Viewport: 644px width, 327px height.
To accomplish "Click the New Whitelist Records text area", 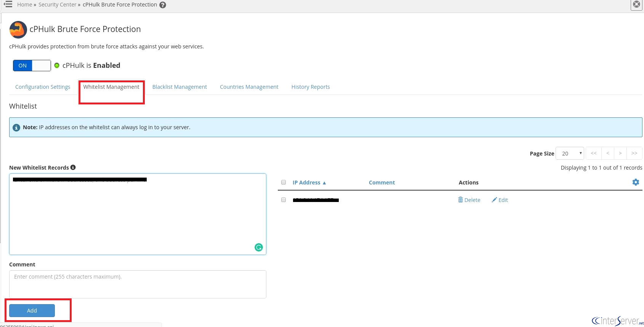I will [138, 214].
